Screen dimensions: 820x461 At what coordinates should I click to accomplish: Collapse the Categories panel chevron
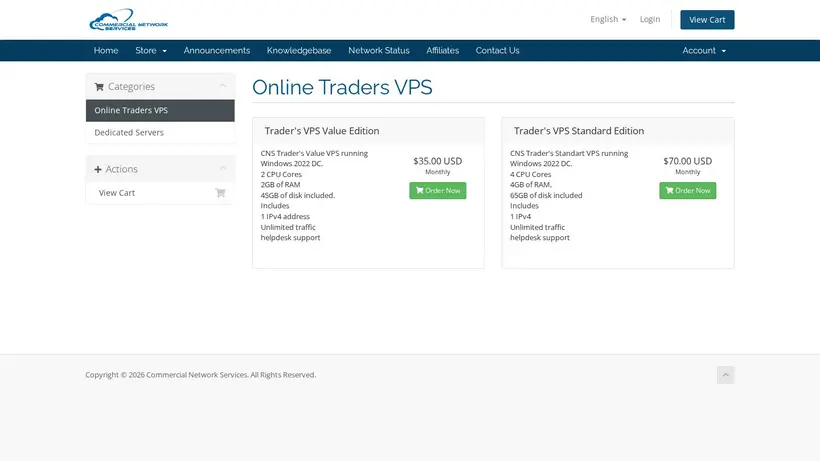[222, 86]
